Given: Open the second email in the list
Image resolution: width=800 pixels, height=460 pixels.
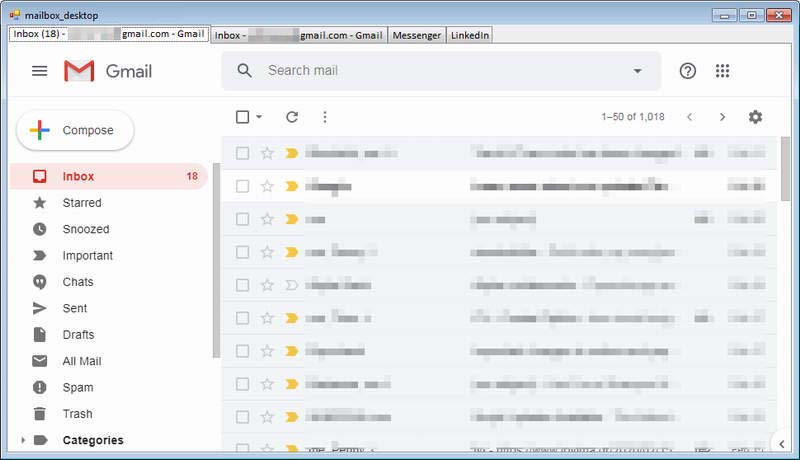Looking at the screenshot, I should 499,186.
